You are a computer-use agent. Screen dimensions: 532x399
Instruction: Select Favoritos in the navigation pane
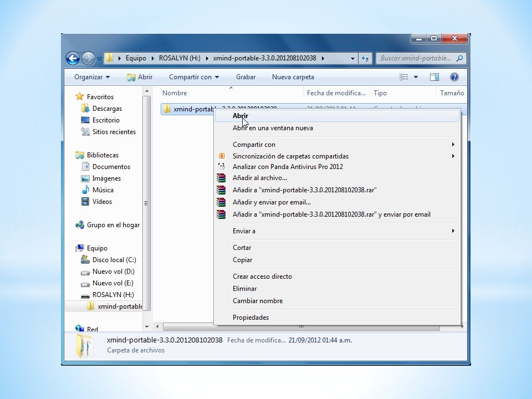point(95,96)
